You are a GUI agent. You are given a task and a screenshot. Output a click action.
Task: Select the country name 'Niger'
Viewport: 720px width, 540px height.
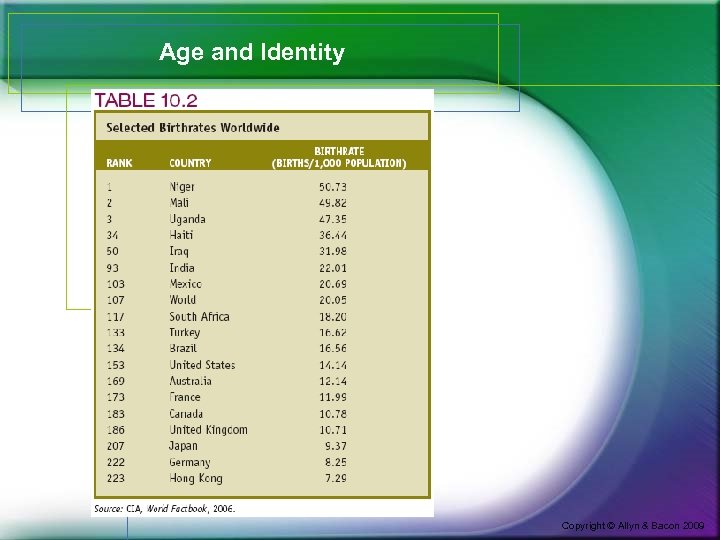[182, 187]
